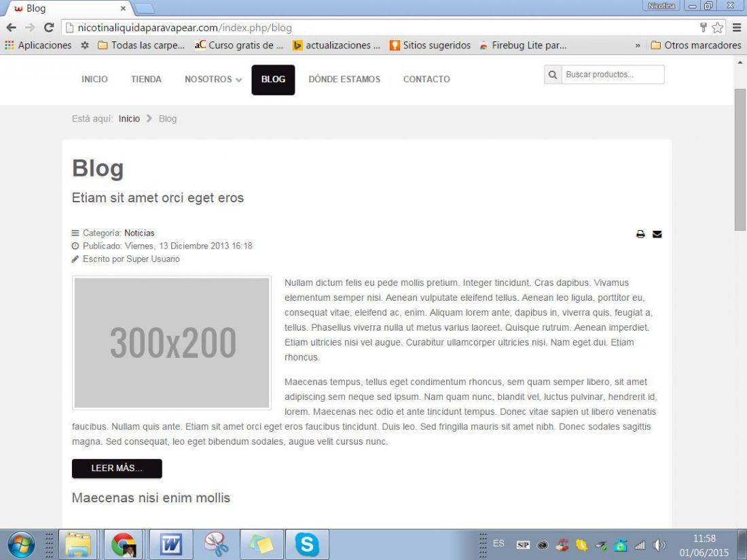747x560 pixels.
Task: Click the key icon in the address bar
Action: (x=703, y=28)
